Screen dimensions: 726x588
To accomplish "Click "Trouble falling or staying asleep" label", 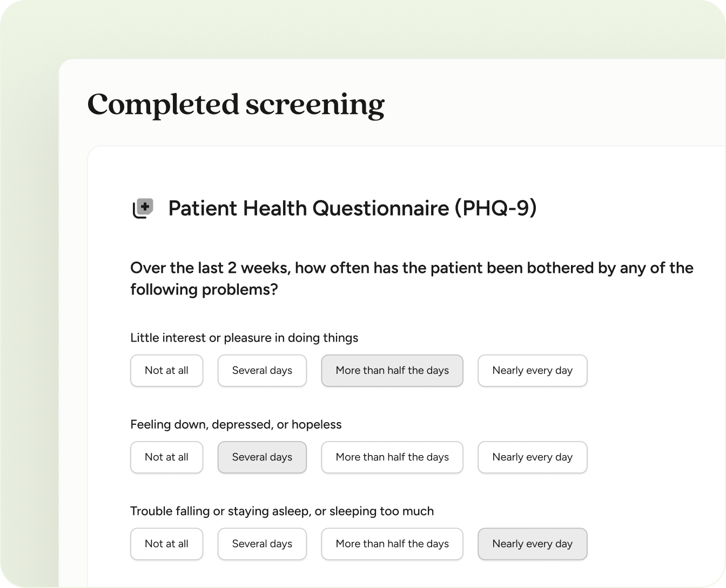I will 281,511.
